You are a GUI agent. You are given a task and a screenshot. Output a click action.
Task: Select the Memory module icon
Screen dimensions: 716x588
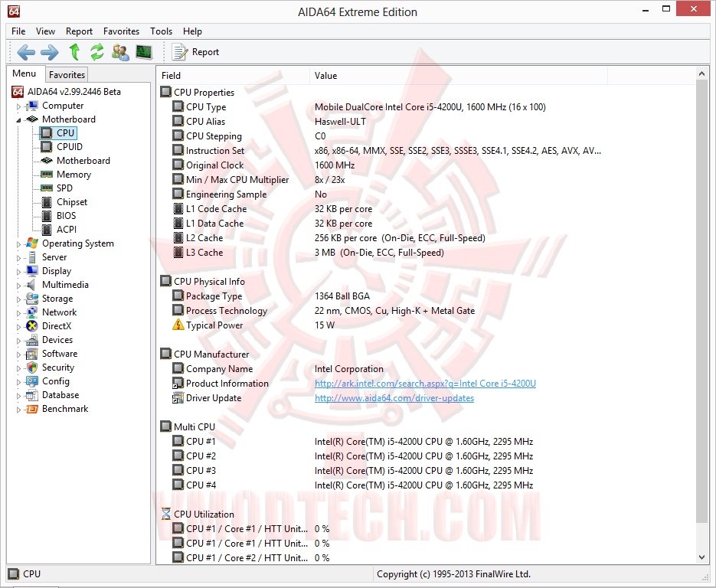tap(47, 174)
